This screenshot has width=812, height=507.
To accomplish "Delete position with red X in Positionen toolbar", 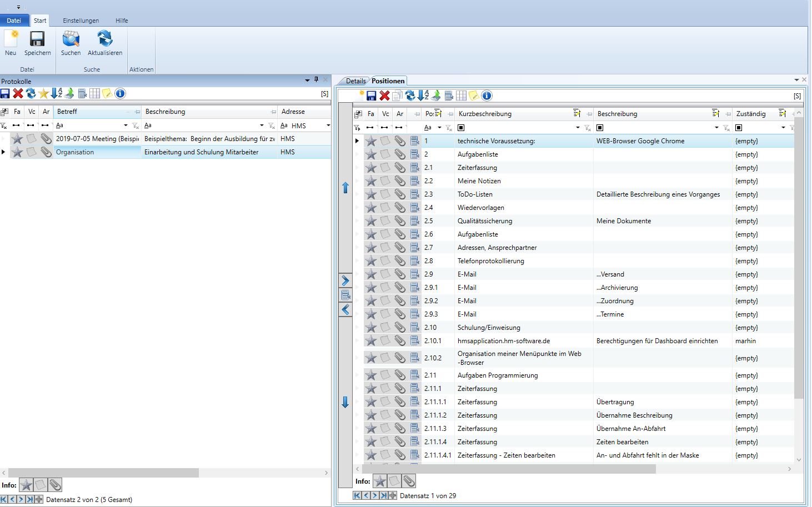I will coord(384,96).
